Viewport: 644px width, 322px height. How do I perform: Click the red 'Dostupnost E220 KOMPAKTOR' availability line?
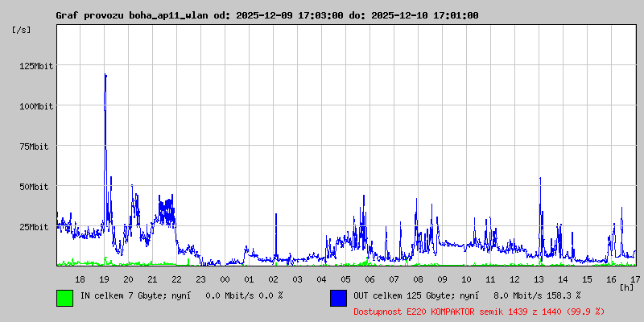click(x=479, y=311)
